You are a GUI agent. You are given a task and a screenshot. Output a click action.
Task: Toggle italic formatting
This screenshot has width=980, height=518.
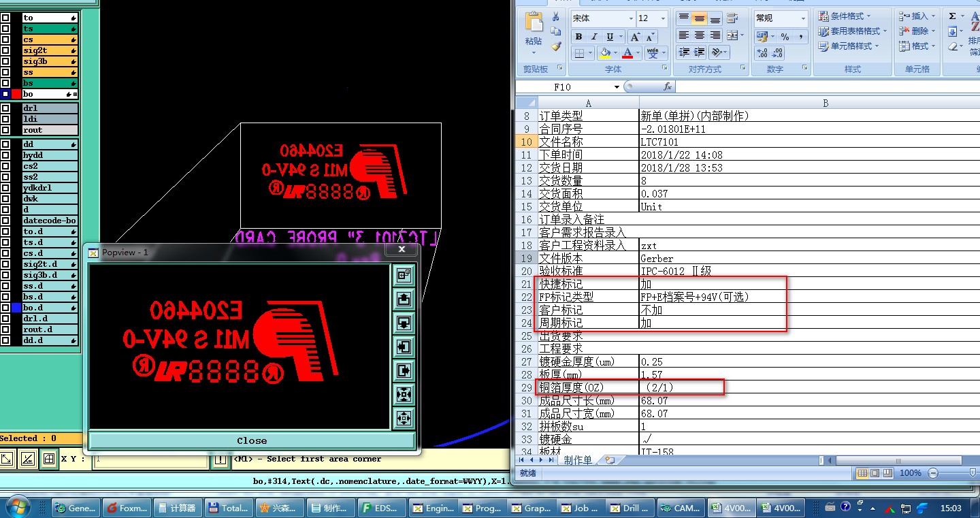[x=594, y=37]
